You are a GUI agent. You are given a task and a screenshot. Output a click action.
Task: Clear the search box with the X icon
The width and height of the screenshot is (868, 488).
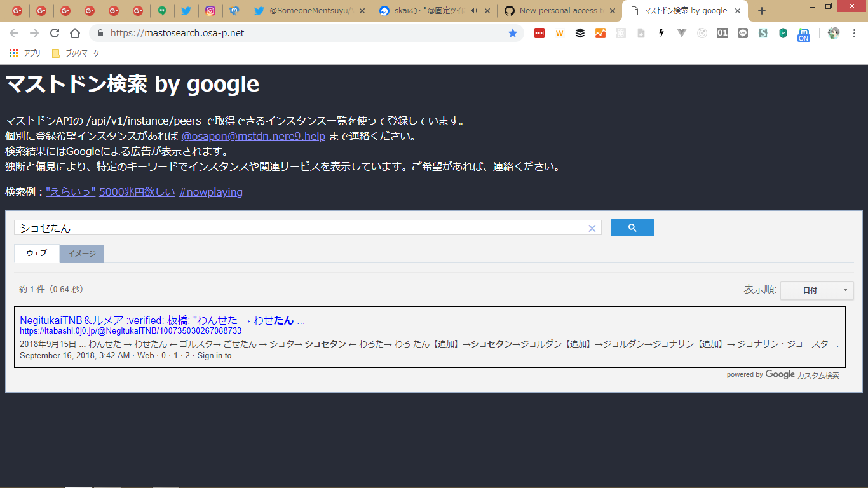pyautogui.click(x=592, y=228)
